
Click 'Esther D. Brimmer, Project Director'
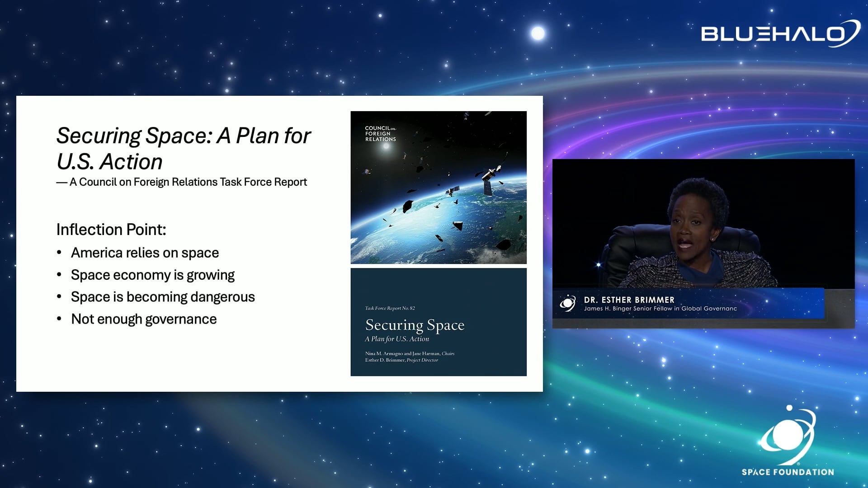(x=401, y=360)
